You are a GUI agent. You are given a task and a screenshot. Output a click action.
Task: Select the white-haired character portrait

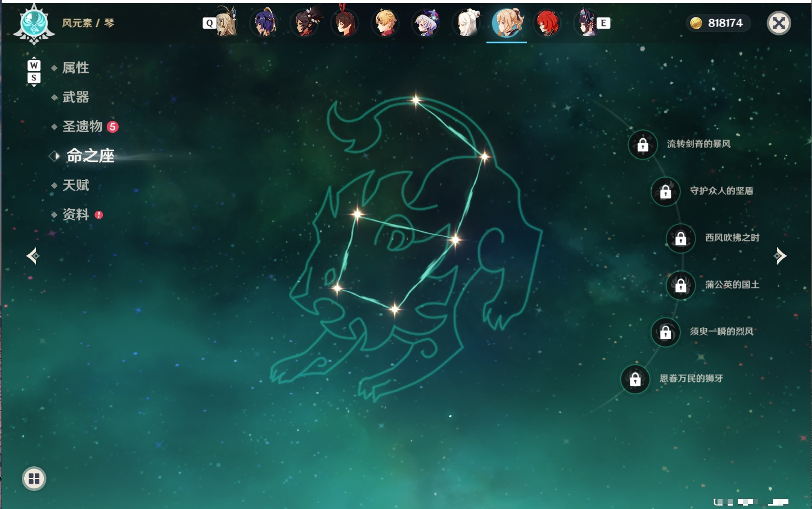(x=466, y=22)
